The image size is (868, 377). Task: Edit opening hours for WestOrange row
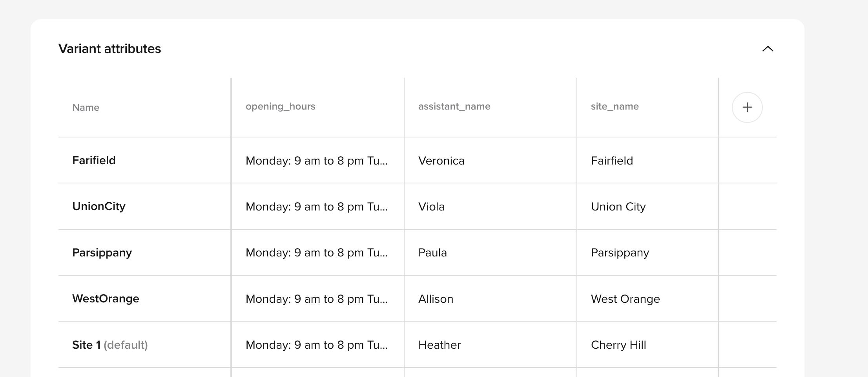pos(316,299)
